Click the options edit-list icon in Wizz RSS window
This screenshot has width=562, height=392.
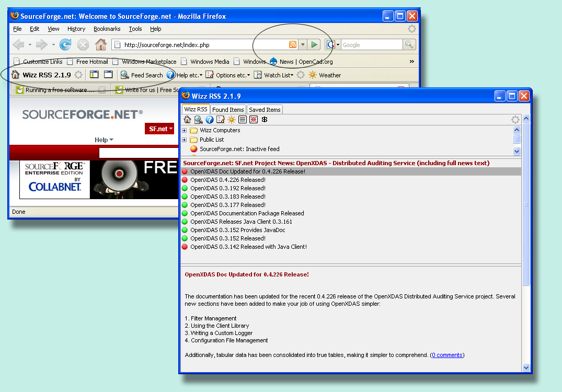(x=221, y=120)
